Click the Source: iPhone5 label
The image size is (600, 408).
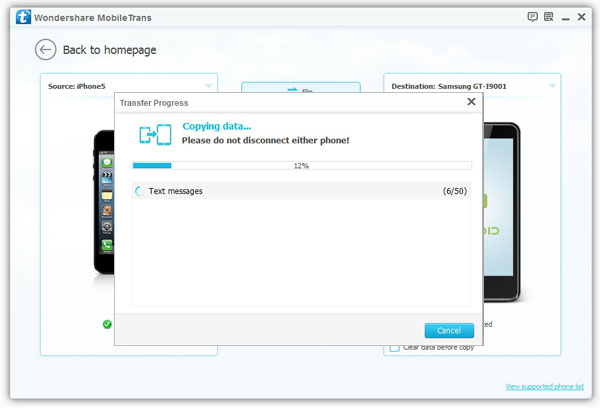pyautogui.click(x=77, y=86)
